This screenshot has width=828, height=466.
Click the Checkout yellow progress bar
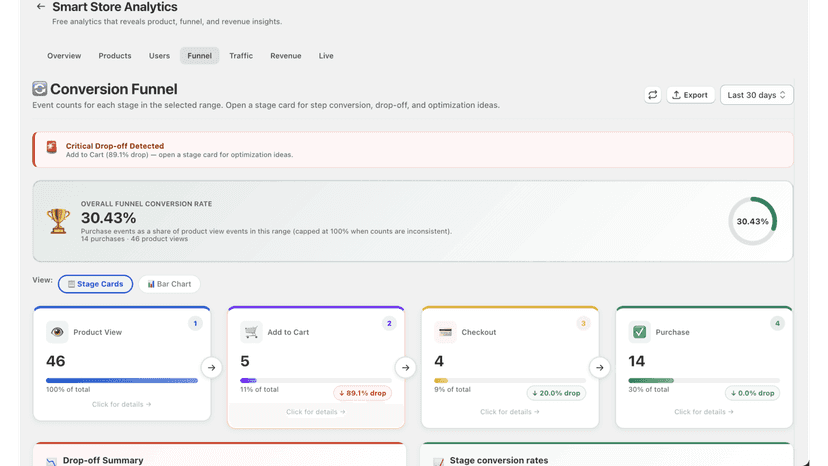click(510, 380)
